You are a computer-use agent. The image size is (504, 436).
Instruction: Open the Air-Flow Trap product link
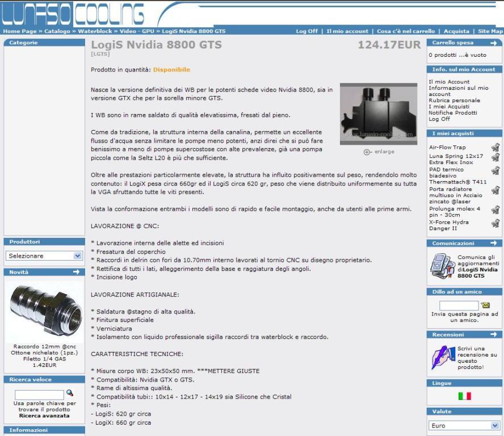tap(447, 147)
